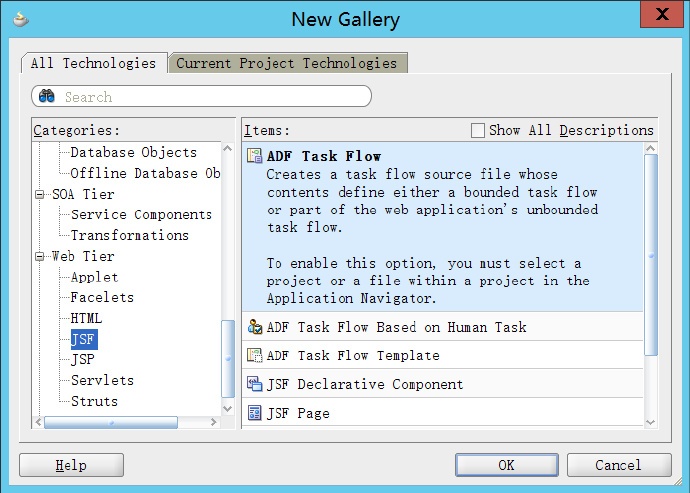Select HTML category
Image resolution: width=690 pixels, height=493 pixels.
coord(86,318)
